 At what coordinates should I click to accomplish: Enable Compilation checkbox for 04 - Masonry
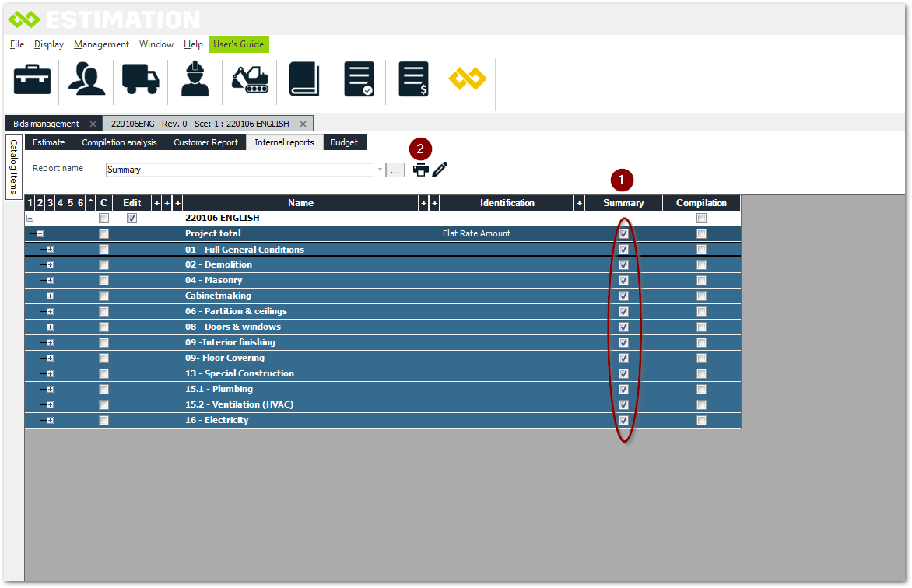[x=701, y=280]
